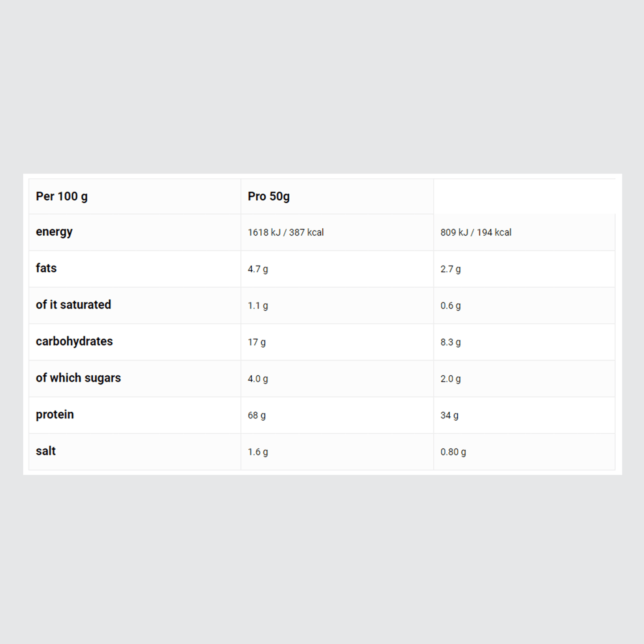Click the 34 g protein value
Image resolution: width=644 pixels, height=644 pixels.
pos(449,415)
